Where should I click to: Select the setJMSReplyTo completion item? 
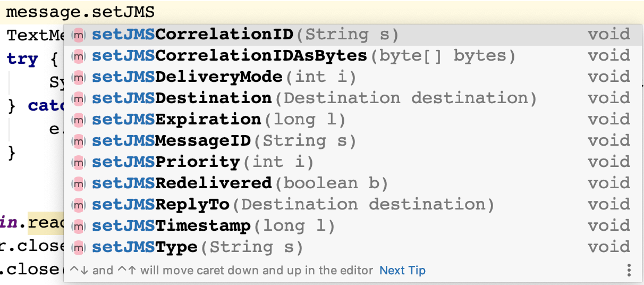click(292, 205)
